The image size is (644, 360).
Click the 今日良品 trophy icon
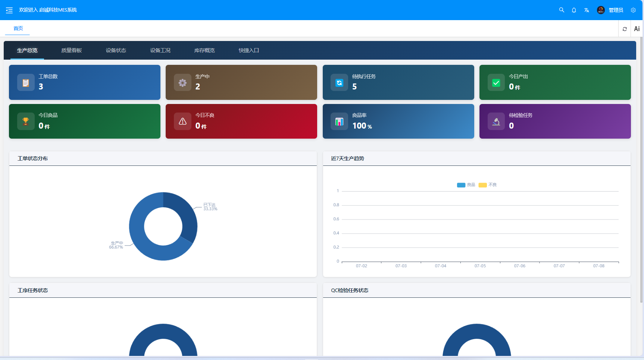26,121
